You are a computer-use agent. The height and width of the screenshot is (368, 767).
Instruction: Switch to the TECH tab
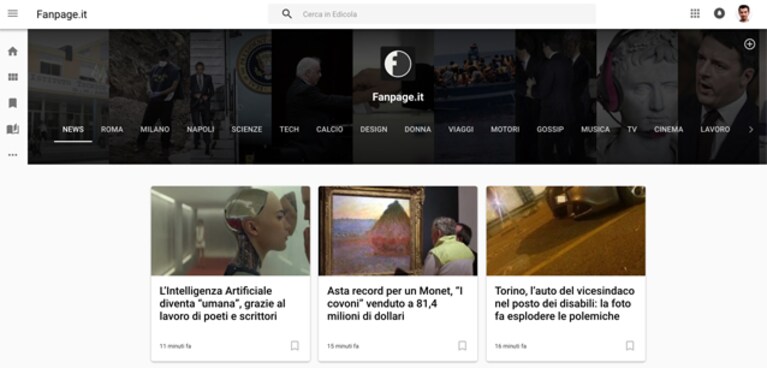(x=289, y=130)
